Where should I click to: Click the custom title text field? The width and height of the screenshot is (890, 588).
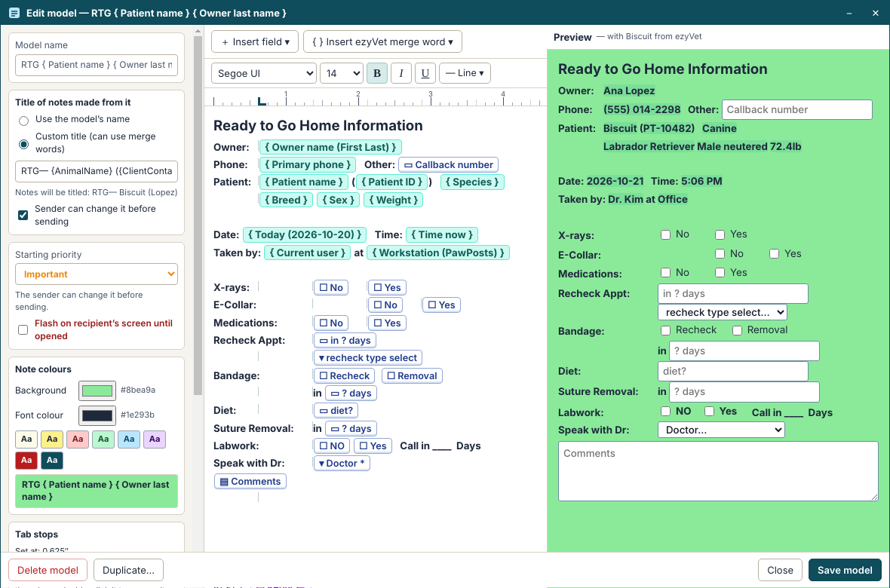pyautogui.click(x=97, y=171)
